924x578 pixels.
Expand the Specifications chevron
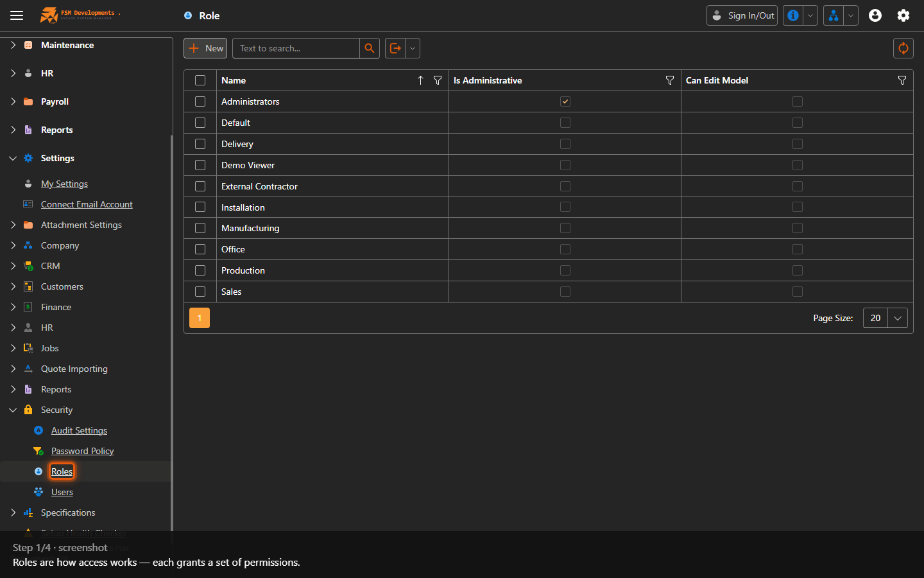point(13,512)
